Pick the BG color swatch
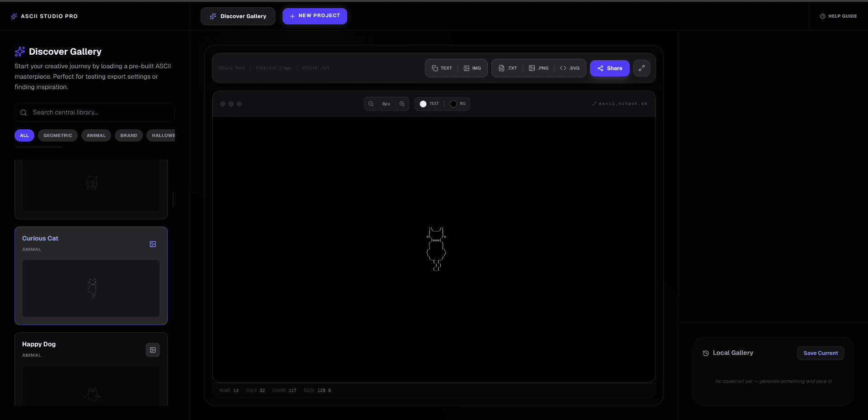Screen dimensions: 868x420 pyautogui.click(x=453, y=104)
